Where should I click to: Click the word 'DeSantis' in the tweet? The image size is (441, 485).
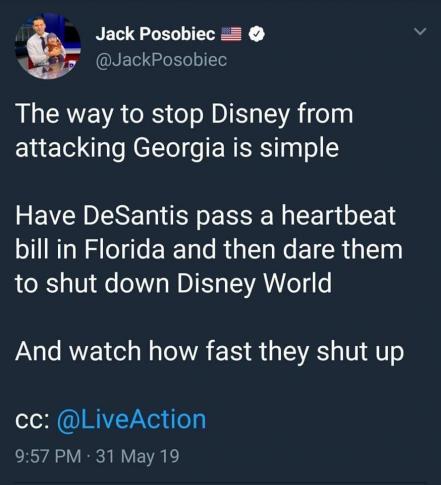point(136,216)
